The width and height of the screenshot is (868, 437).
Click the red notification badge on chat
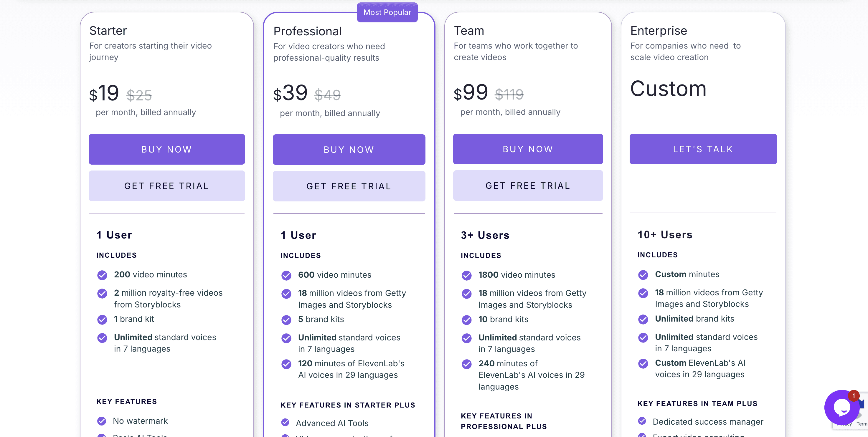point(854,395)
